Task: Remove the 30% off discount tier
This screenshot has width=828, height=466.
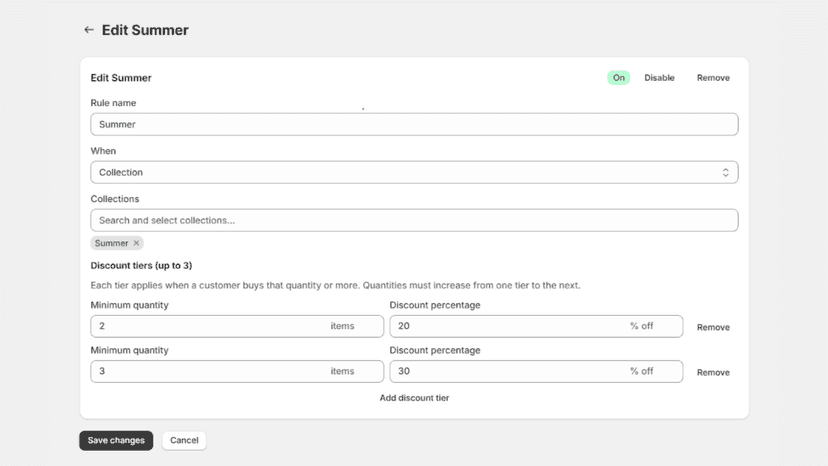Action: 713,372
